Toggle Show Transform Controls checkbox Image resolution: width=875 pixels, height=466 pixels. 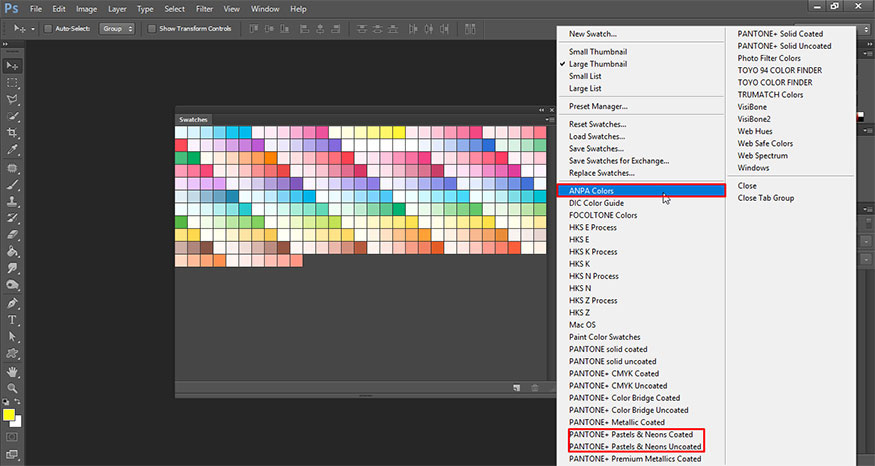pos(152,29)
